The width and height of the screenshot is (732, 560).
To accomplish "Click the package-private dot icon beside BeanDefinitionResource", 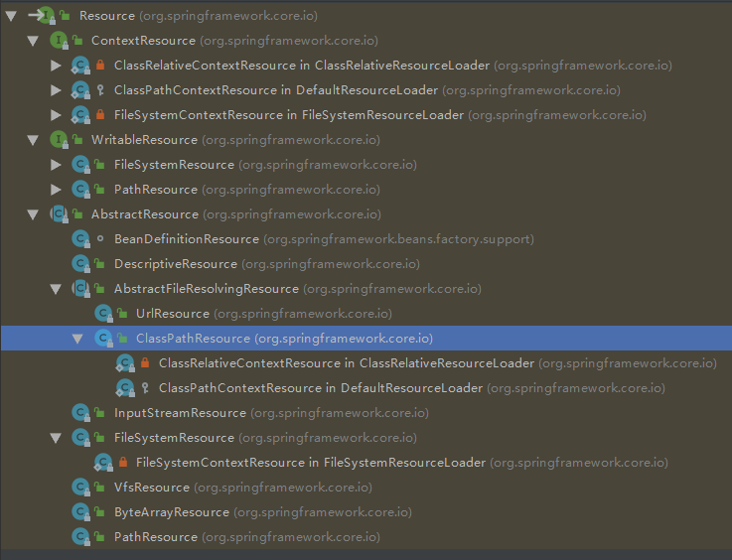I will pyautogui.click(x=100, y=239).
